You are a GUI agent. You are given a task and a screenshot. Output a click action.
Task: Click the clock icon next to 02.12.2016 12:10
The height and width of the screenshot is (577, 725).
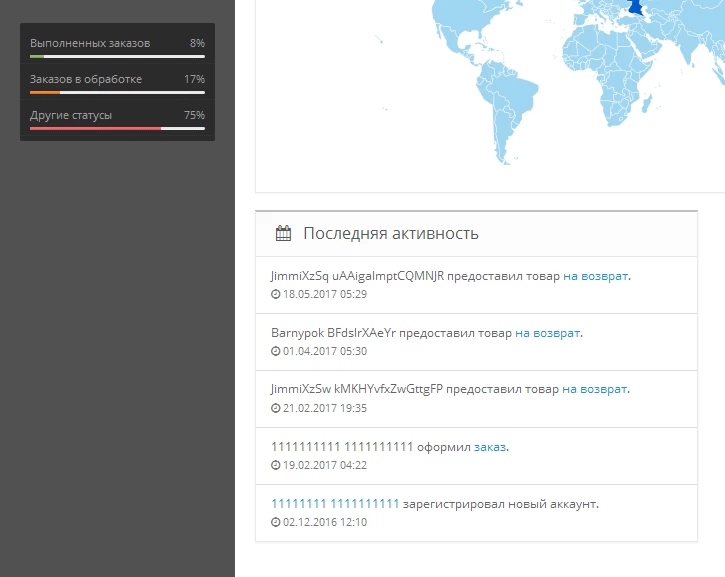pyautogui.click(x=276, y=522)
